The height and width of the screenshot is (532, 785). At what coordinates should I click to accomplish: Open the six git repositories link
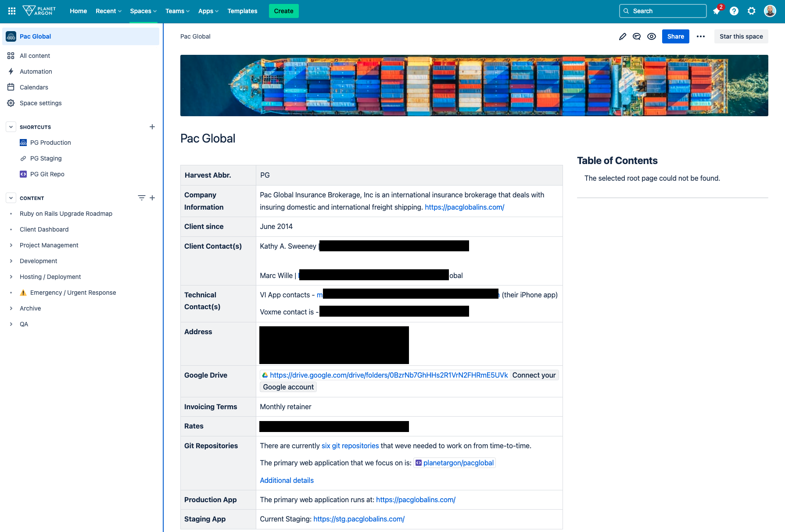(350, 446)
